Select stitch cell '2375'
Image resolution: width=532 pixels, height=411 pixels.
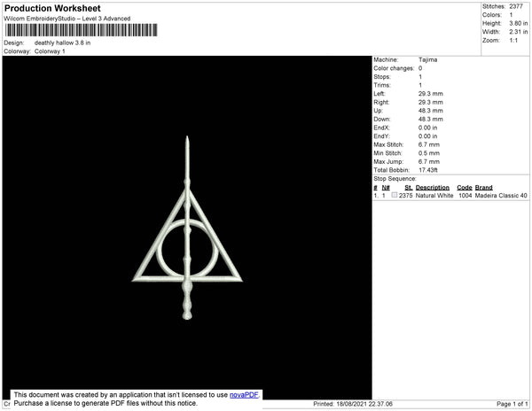point(406,196)
